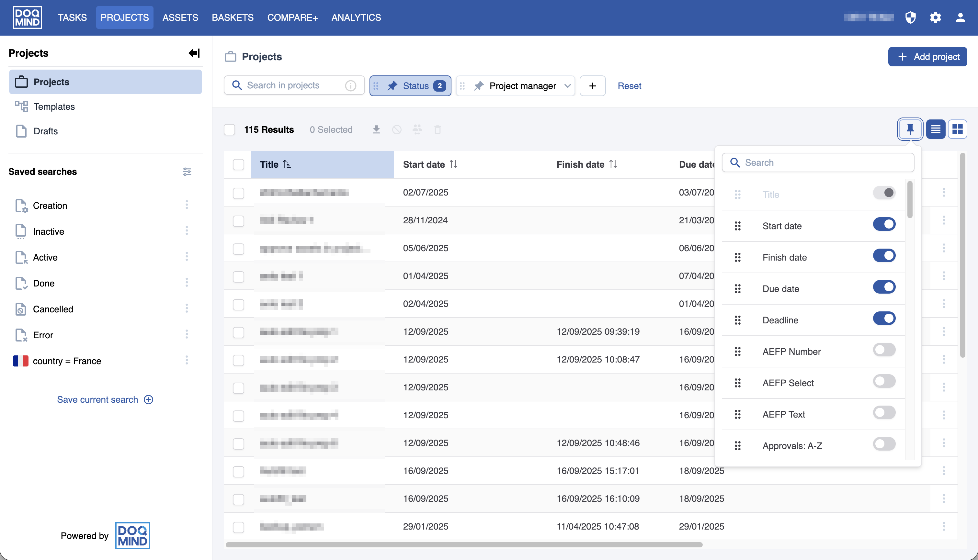The image size is (978, 560).
Task: Click the shield icon in header
Action: 910,18
